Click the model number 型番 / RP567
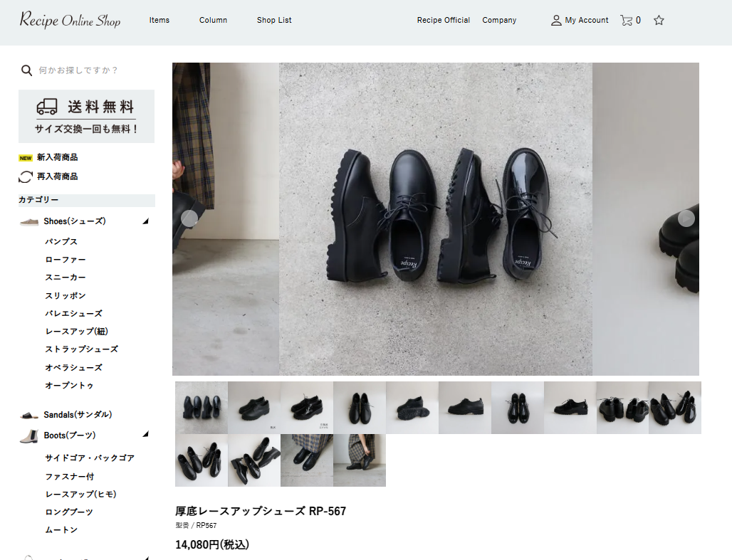Viewport: 732px width, 560px height. coord(196,525)
